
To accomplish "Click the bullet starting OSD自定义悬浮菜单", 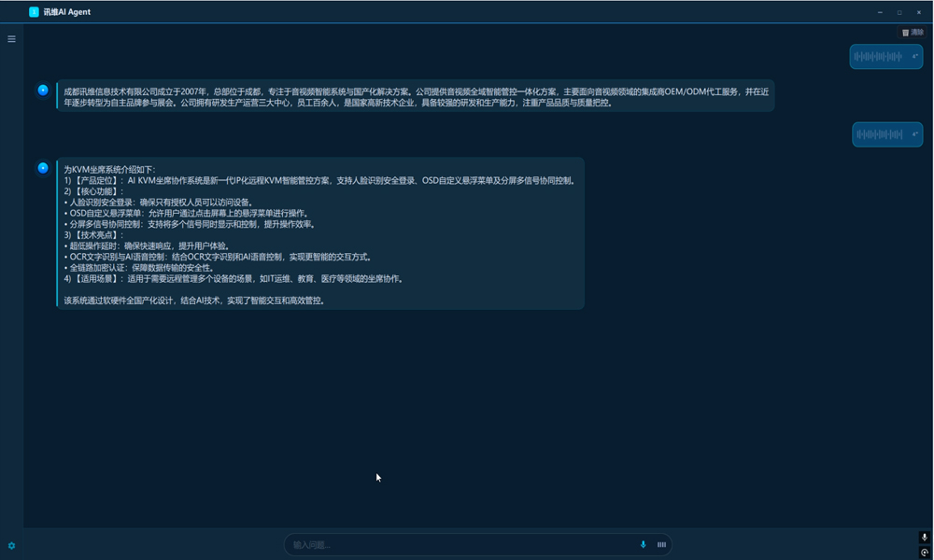I will (187, 213).
